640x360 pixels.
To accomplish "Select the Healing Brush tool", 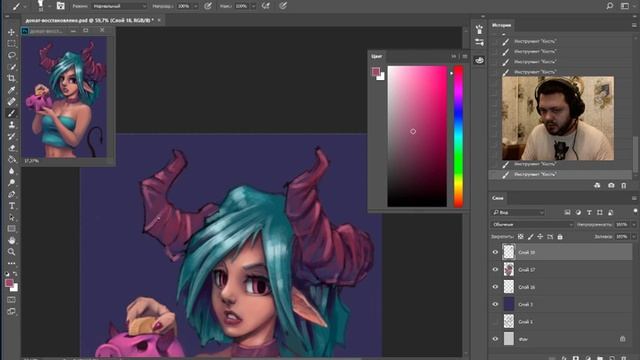I will (x=11, y=101).
